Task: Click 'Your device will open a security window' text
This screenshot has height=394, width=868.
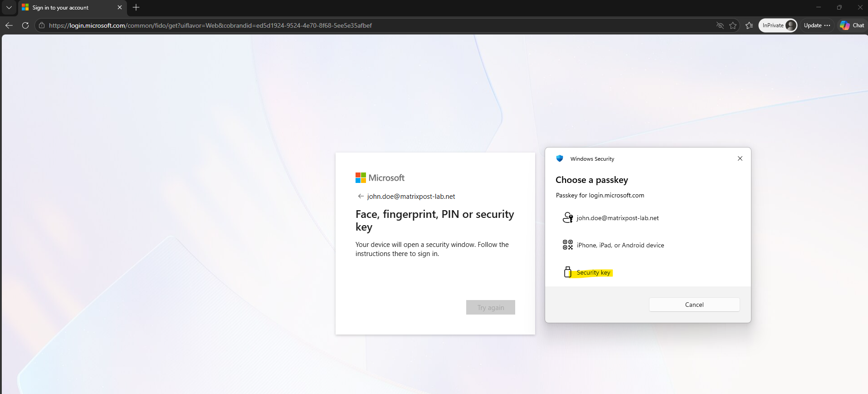Action: [432, 249]
